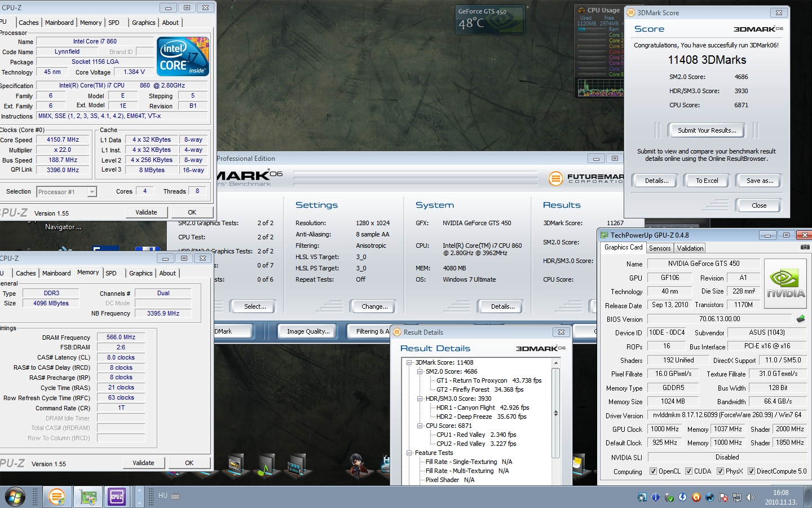
Task: Open the Mainboard tab in the top CPU-Z window
Action: click(x=59, y=23)
